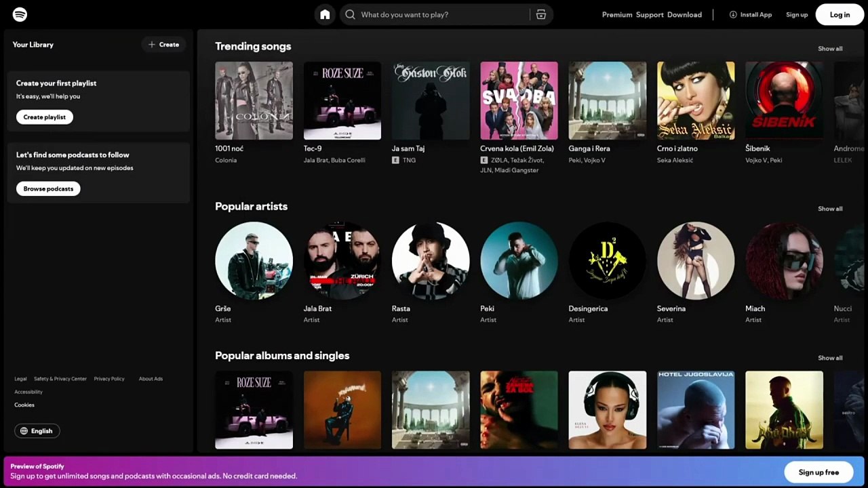The image size is (868, 488).
Task: Open the Cookies footer link
Action: coord(24,405)
